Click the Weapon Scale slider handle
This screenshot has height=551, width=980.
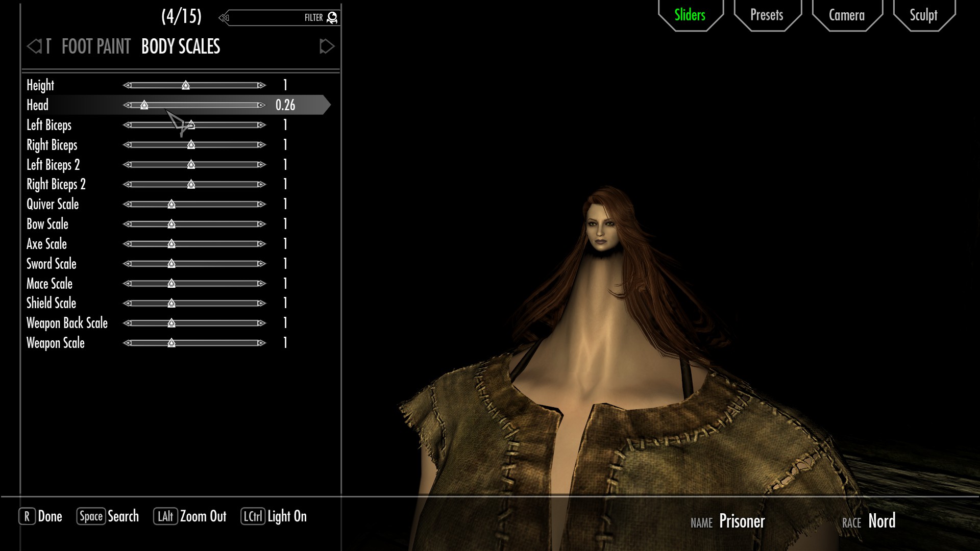(171, 343)
